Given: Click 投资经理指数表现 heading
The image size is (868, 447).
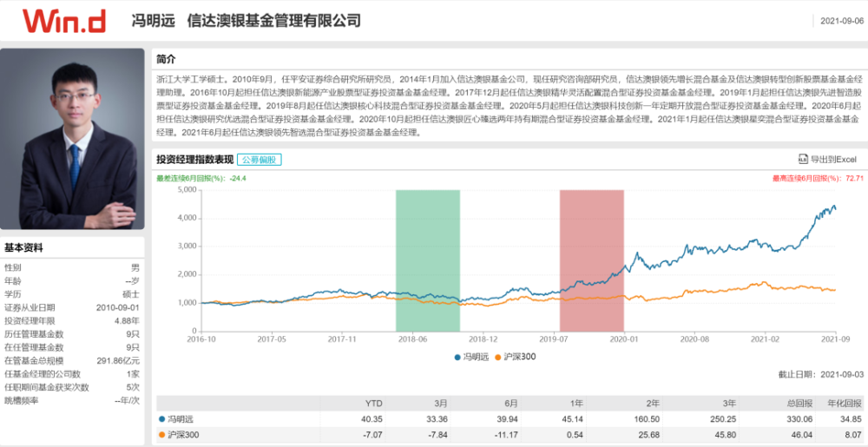Looking at the screenshot, I should click(194, 160).
